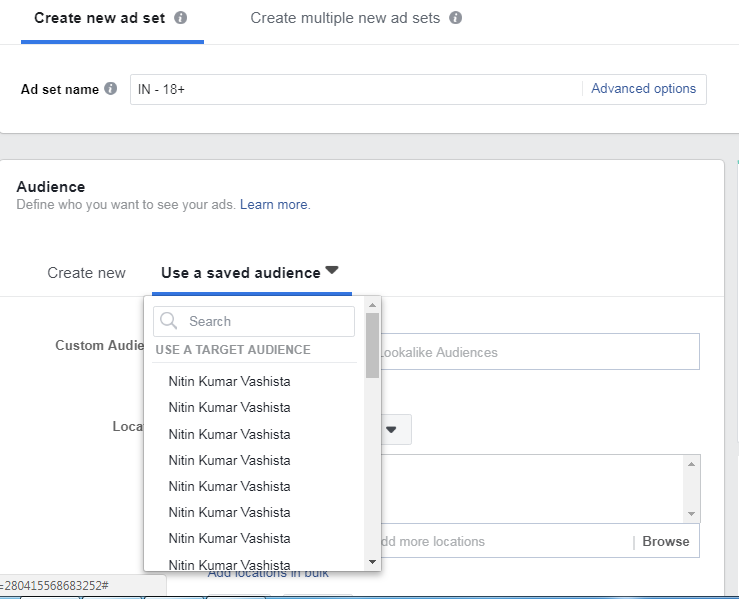Open the Locations dropdown arrow behind the list
This screenshot has width=739, height=599.
point(391,429)
